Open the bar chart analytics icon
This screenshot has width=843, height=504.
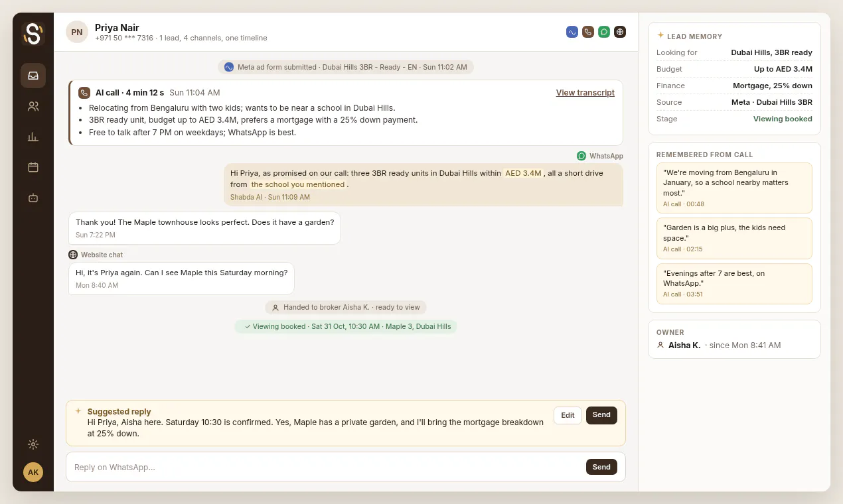click(x=33, y=137)
